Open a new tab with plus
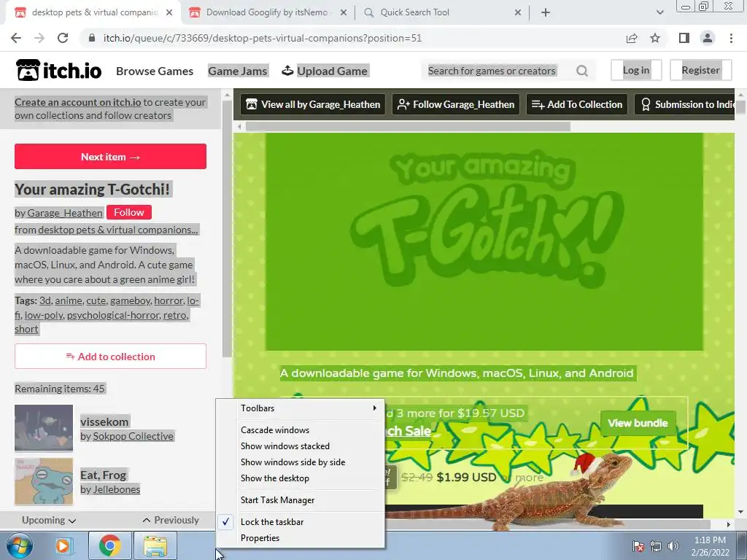This screenshot has width=747, height=560. coord(546,12)
